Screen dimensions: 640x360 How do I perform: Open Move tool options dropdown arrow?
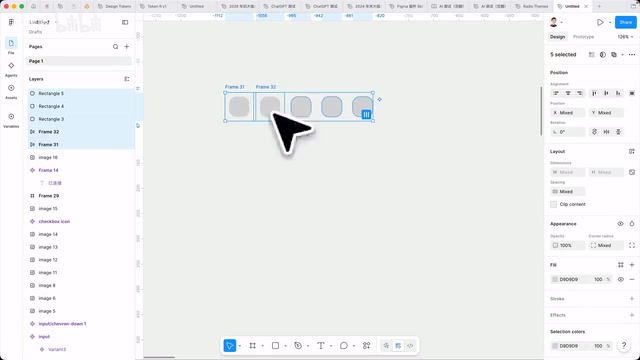[240, 346]
